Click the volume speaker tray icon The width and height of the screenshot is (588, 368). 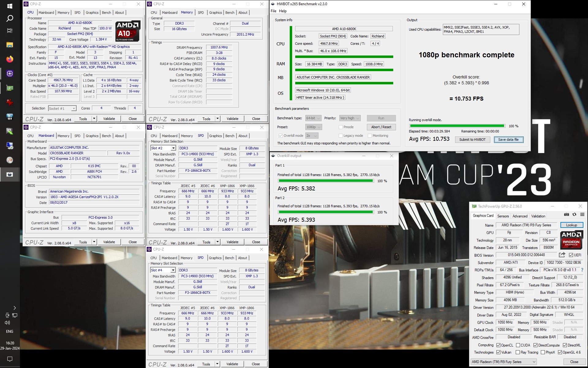tap(7, 323)
